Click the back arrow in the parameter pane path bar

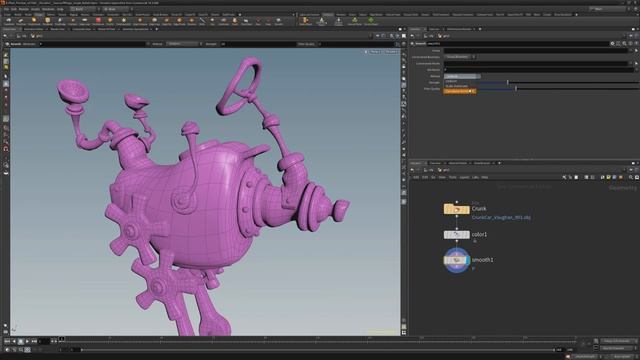click(412, 36)
